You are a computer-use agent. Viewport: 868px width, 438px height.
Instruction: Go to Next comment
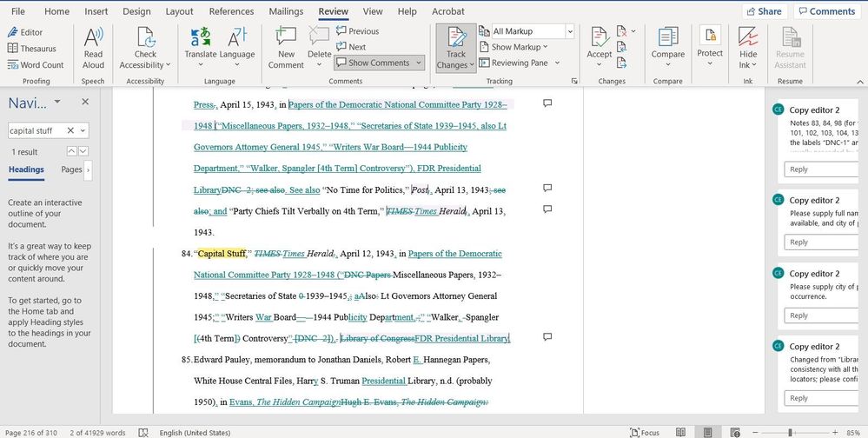coord(351,47)
